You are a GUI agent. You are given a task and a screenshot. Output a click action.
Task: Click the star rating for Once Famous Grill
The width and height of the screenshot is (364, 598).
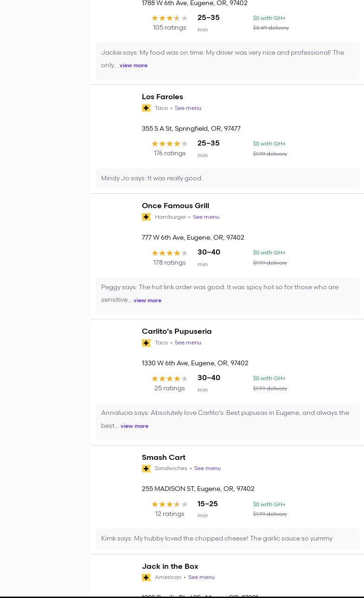[x=170, y=253]
